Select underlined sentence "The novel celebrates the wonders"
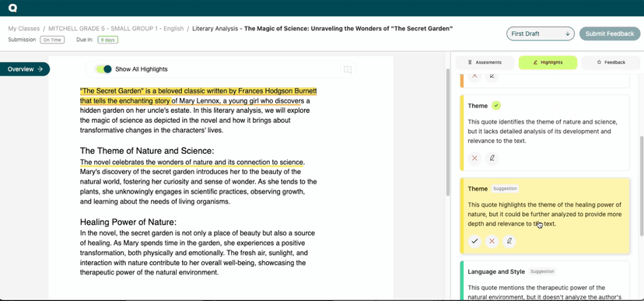The width and height of the screenshot is (644, 301). tap(192, 163)
